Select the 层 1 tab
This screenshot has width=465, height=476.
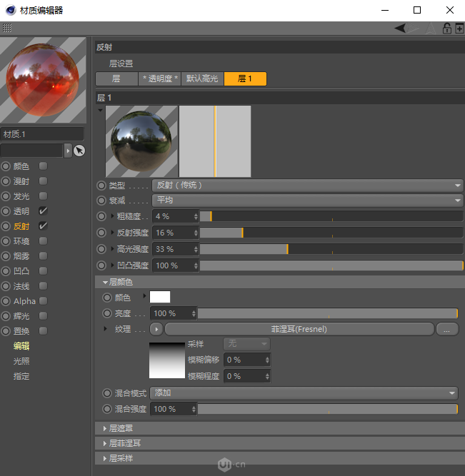(245, 79)
